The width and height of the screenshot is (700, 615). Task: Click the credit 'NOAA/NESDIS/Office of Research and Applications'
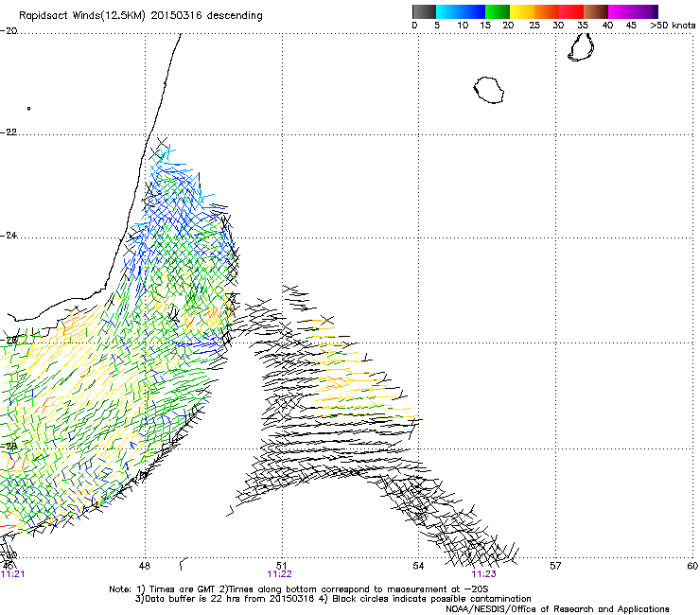[557, 608]
